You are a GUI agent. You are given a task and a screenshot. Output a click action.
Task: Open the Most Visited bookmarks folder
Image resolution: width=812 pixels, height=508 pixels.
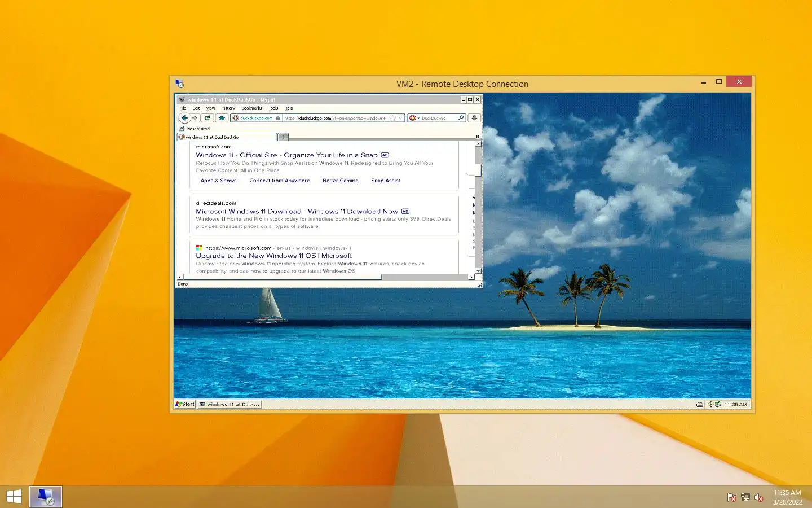click(x=194, y=129)
